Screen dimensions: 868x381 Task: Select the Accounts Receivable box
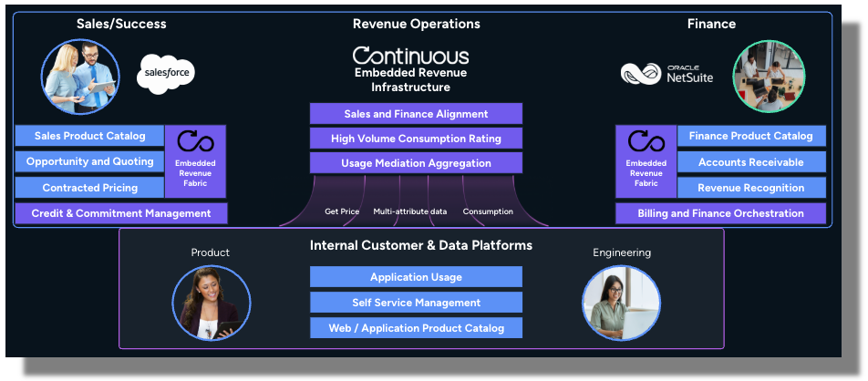point(751,161)
